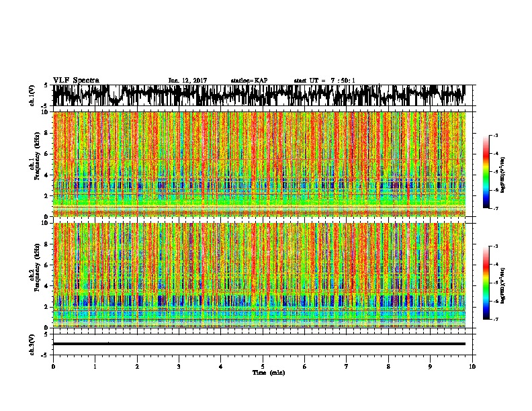Screen dimensions: 532x411
Task: Click the "-3" label on ch.2 color bar
Action: click(x=496, y=246)
